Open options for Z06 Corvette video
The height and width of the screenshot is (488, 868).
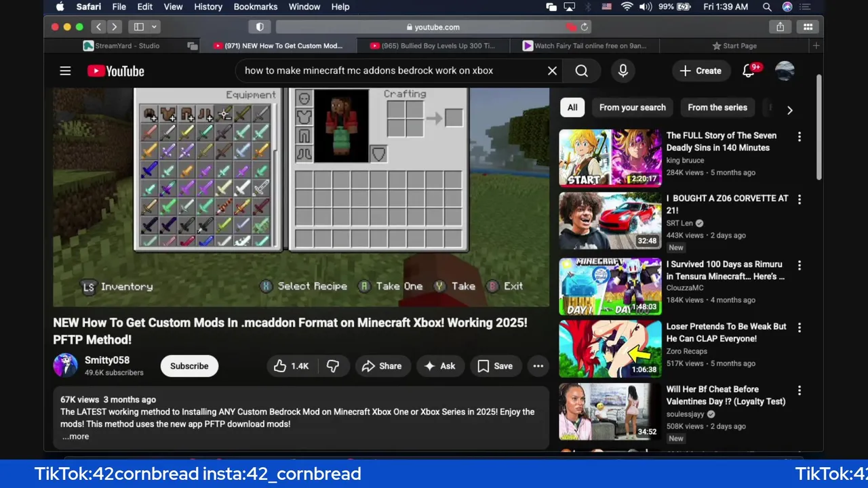[800, 199]
